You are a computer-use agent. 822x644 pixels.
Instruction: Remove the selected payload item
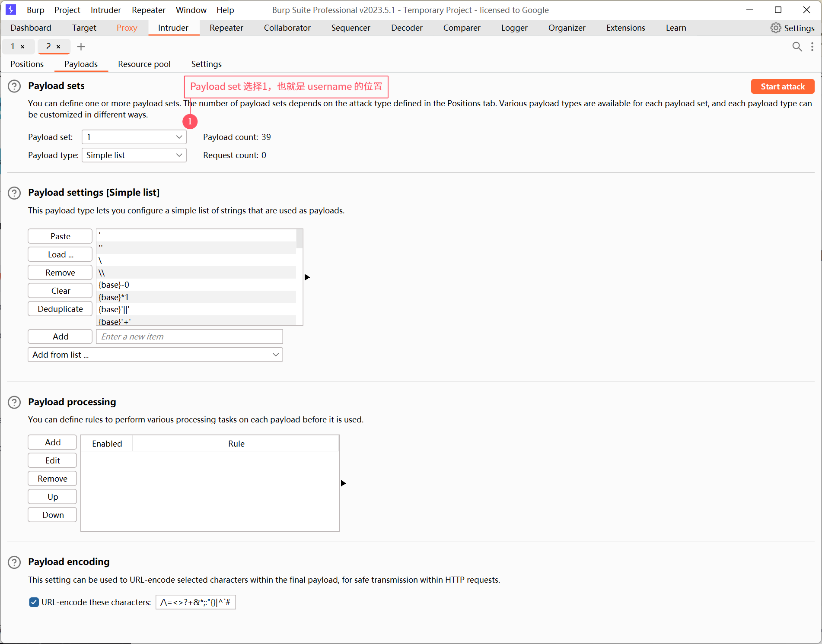[x=60, y=273]
